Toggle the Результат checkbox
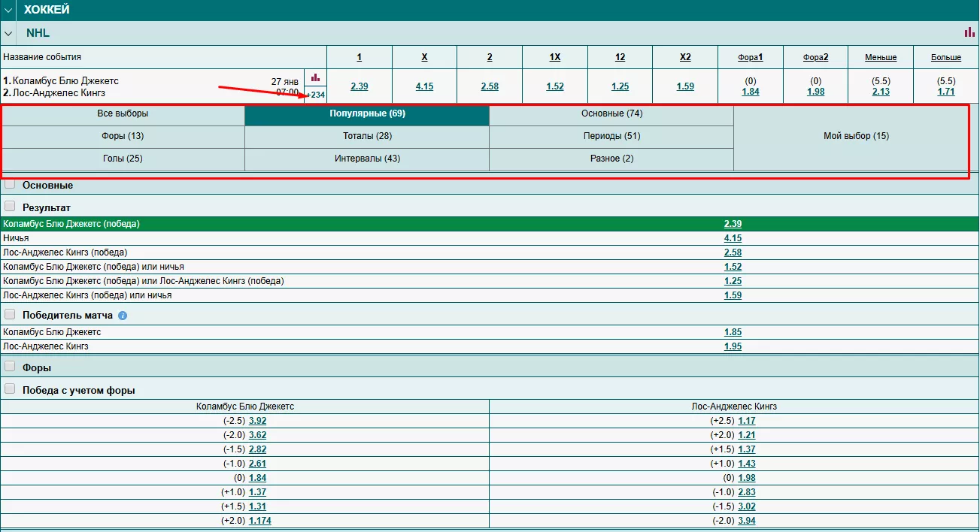The image size is (980, 532). click(10, 206)
